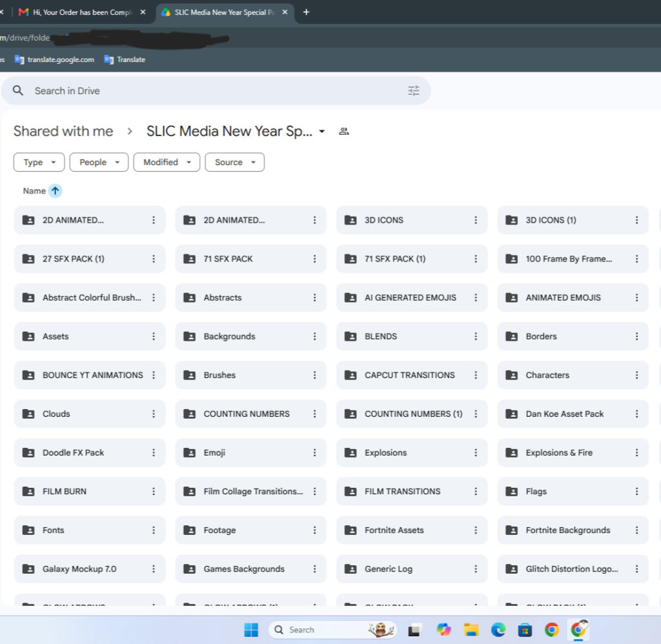
Task: Open more actions for ANIMATED EMOJIS folder
Action: (x=636, y=297)
